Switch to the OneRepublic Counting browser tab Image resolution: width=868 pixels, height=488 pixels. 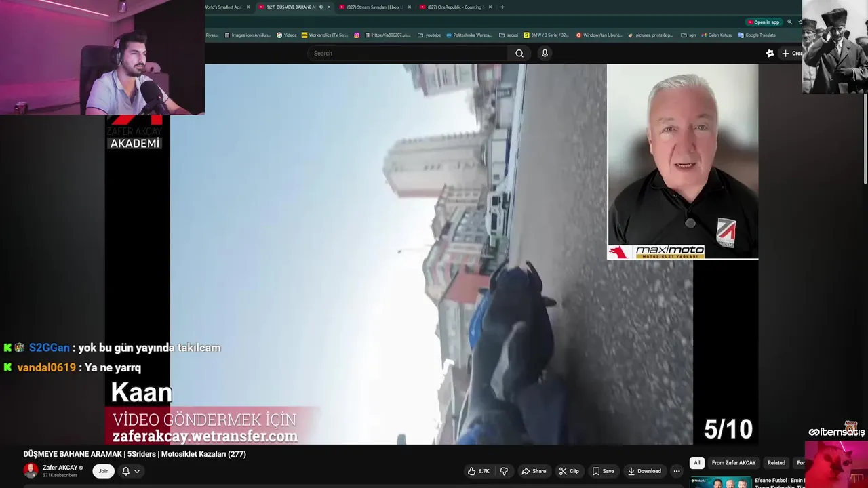[454, 7]
